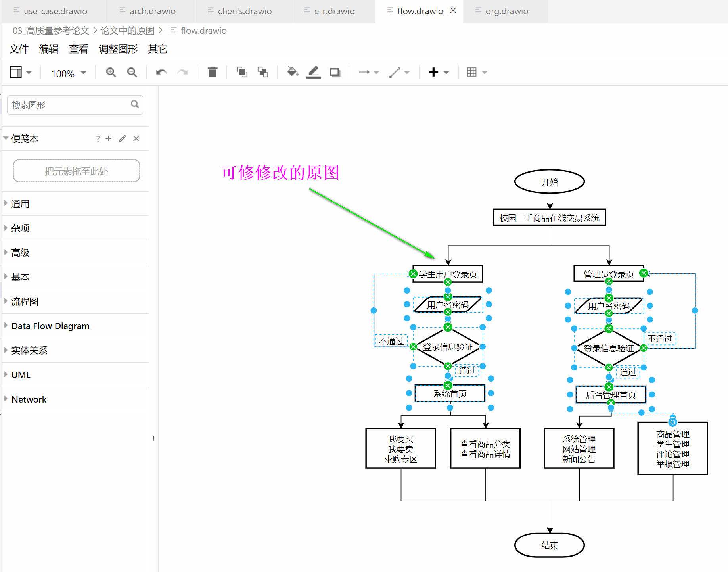
Task: Undo the last action
Action: click(161, 72)
